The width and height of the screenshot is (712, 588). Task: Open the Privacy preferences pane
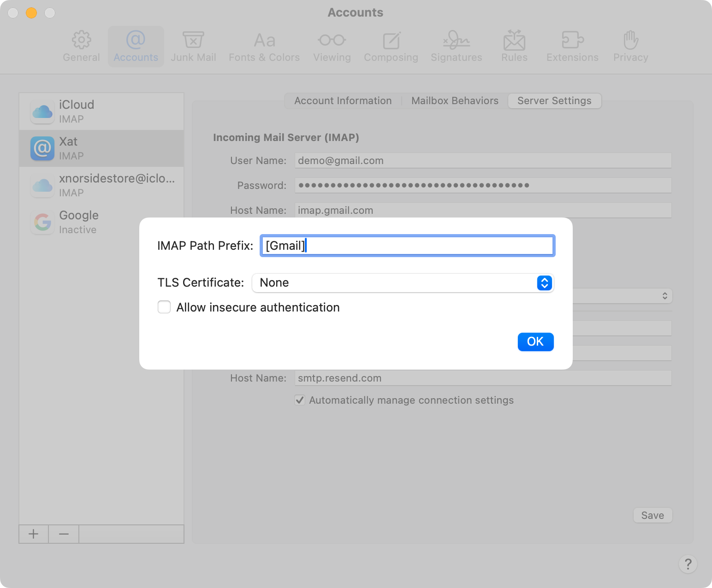coord(630,47)
